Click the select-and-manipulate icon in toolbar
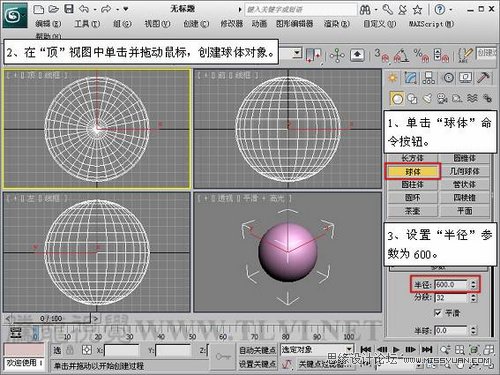The height and width of the screenshot is (375, 500). (x=337, y=55)
